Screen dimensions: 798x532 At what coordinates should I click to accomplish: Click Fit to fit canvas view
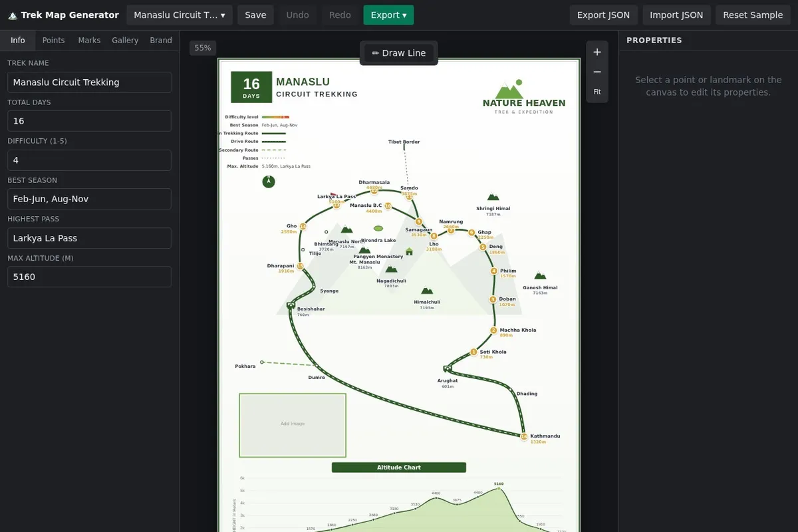point(597,92)
